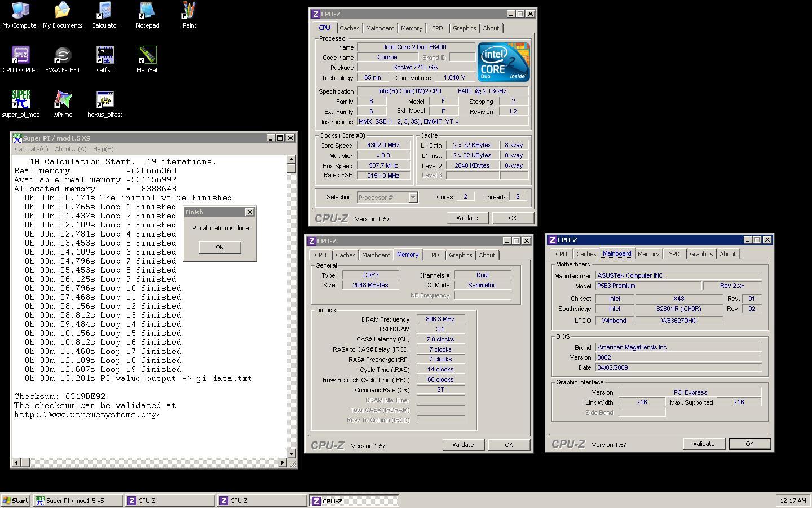Open the Calculate menu in Super PI
Viewport: 812px width, 508px height.
pos(31,149)
